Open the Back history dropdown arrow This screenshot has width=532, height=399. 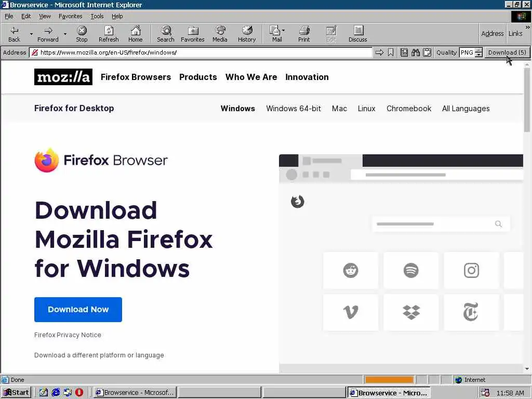point(31,34)
